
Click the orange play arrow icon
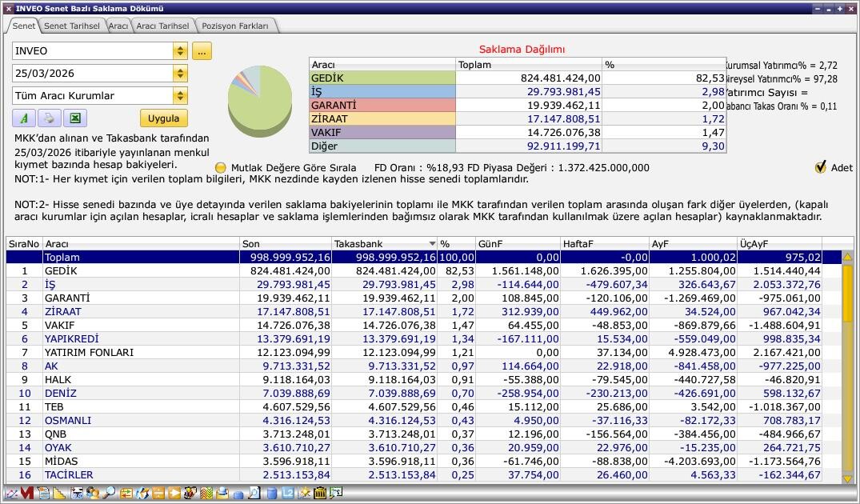[174, 494]
